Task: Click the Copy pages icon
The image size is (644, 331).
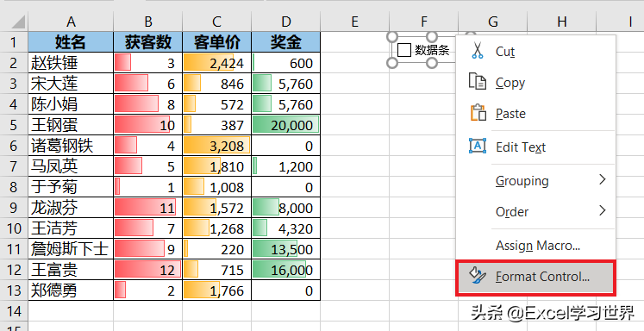Action: 478,82
